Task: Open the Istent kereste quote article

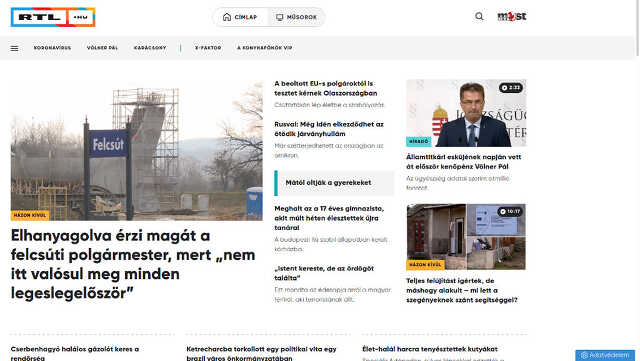Action: (324, 273)
